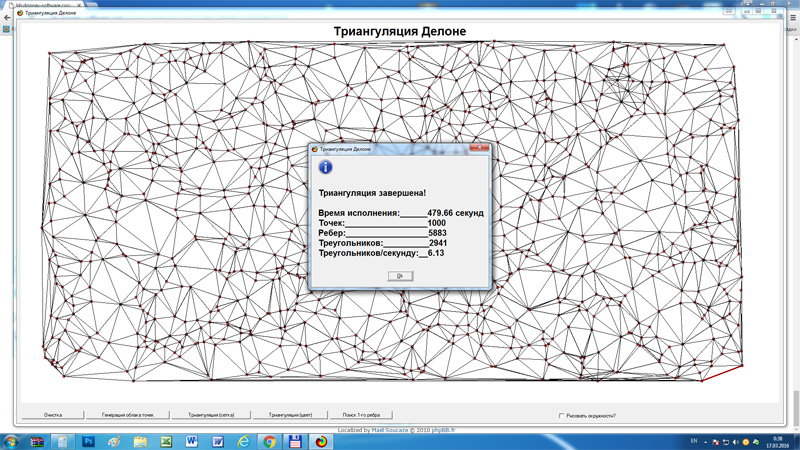Screen dimensions: 800x450
Task: Open Internet Explorer from the taskbar
Action: 244,441
